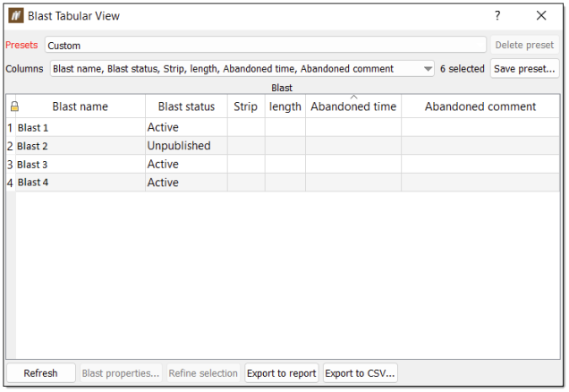This screenshot has height=392, width=569.
Task: Click the Refresh button
Action: click(40, 373)
